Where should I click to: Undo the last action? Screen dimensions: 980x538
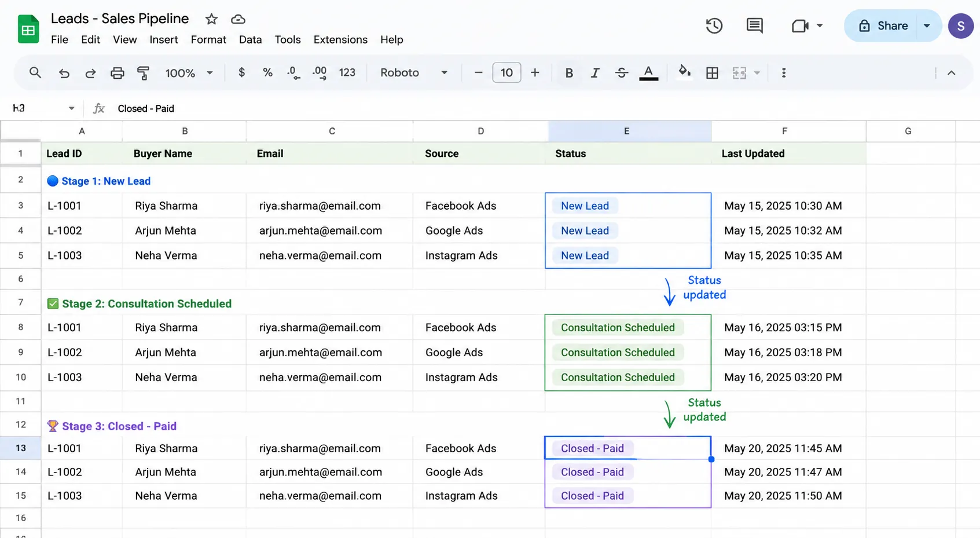64,73
